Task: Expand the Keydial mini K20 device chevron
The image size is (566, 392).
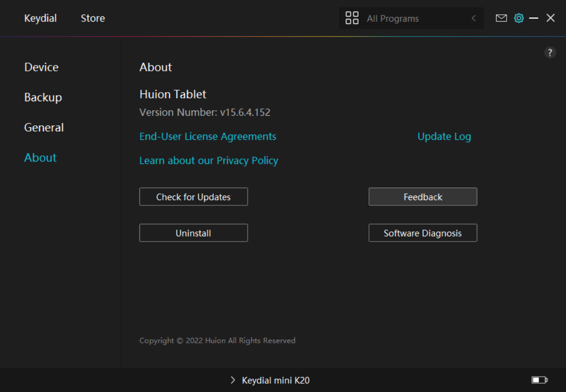Action: [233, 380]
